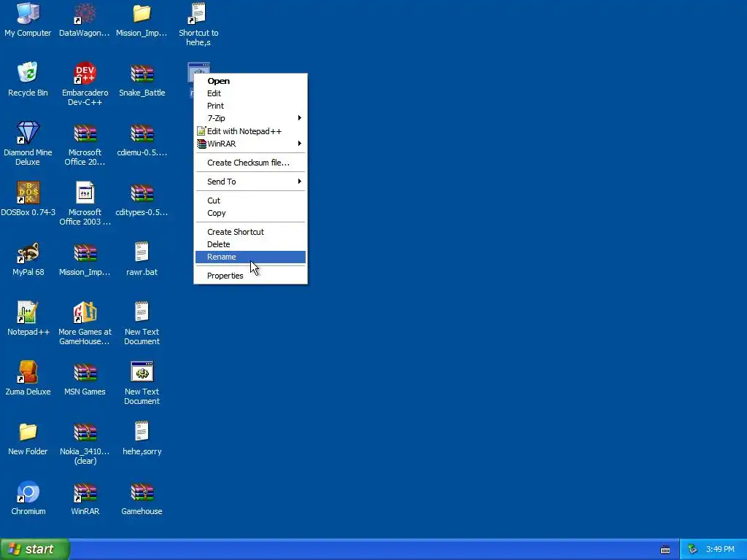Select the Diamond Mine Deluxe icon
This screenshot has height=560, width=747.
(x=28, y=133)
